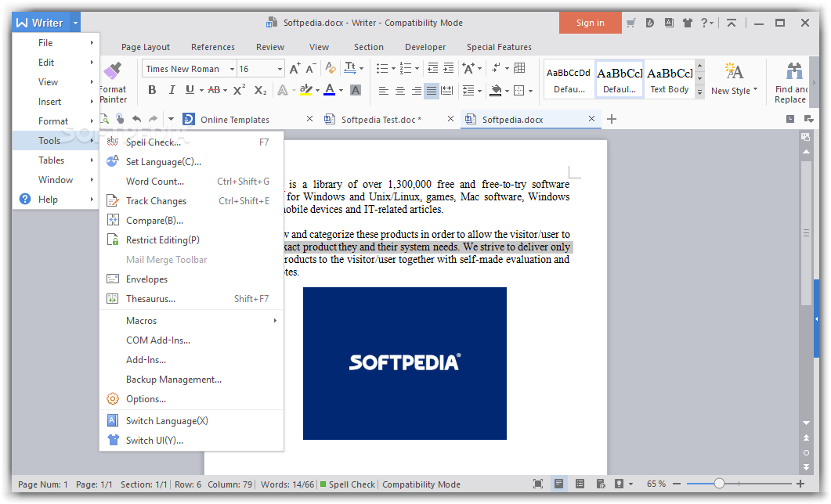Image resolution: width=831 pixels, height=504 pixels.
Task: Click the skin t-shirt icon in title bar
Action: [688, 23]
